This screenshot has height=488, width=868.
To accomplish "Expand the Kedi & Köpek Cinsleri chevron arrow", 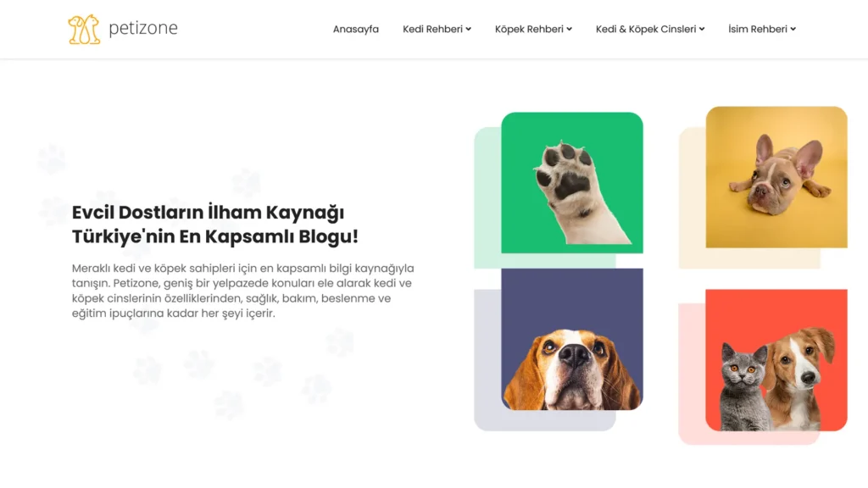I will [x=702, y=29].
